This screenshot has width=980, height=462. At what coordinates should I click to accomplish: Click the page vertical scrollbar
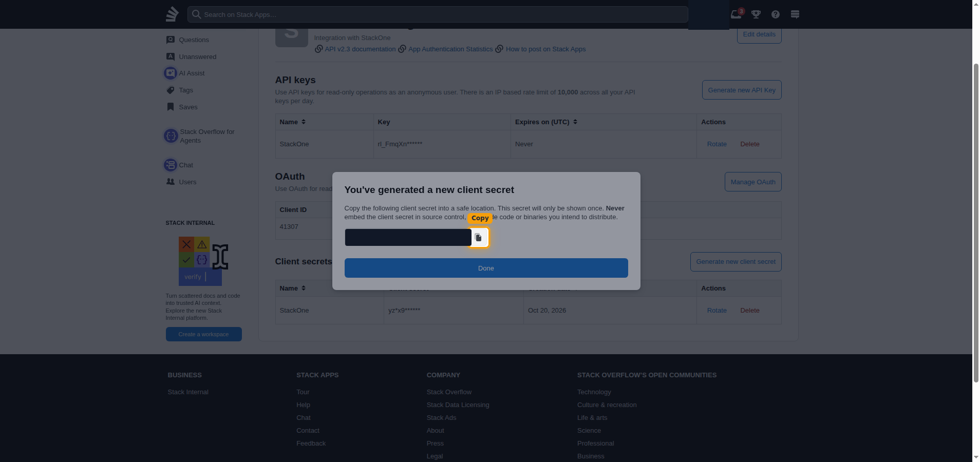coord(976,223)
